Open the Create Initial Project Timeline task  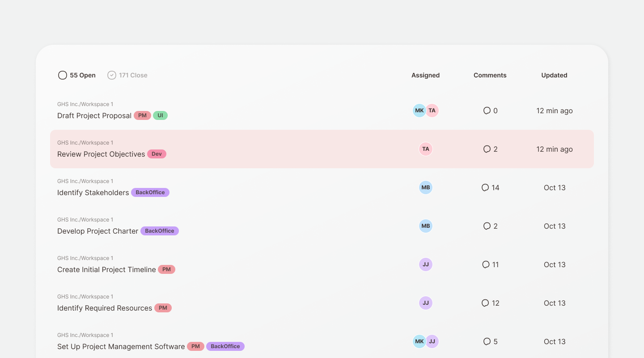[106, 269]
